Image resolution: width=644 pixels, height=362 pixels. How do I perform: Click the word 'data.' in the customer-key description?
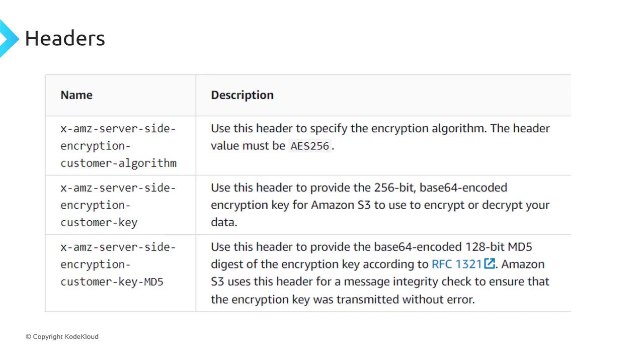point(224,222)
